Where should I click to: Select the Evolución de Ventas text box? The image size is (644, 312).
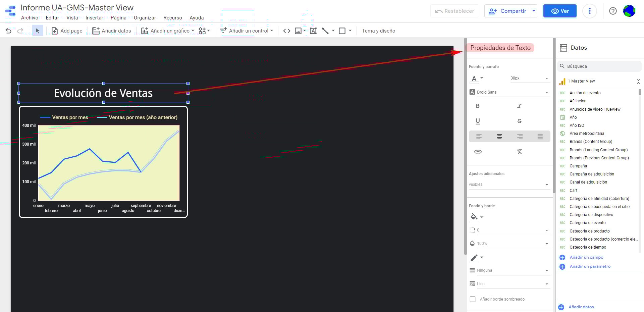click(103, 93)
